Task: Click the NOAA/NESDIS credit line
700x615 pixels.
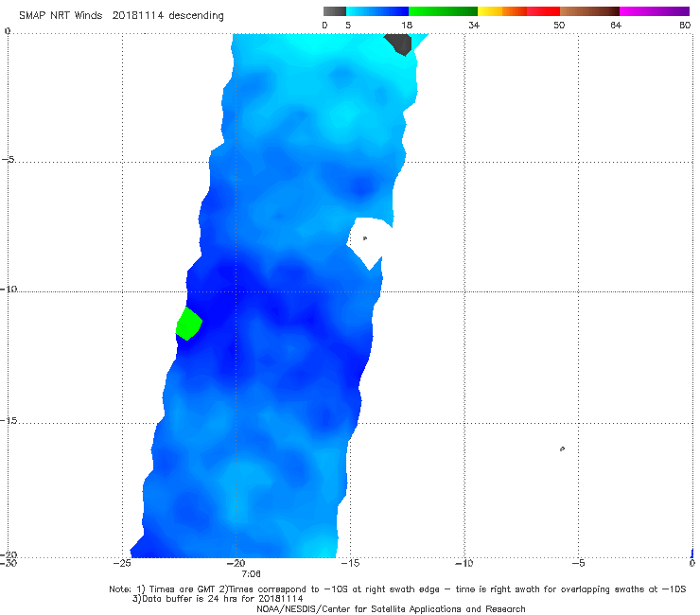Action: [391, 609]
